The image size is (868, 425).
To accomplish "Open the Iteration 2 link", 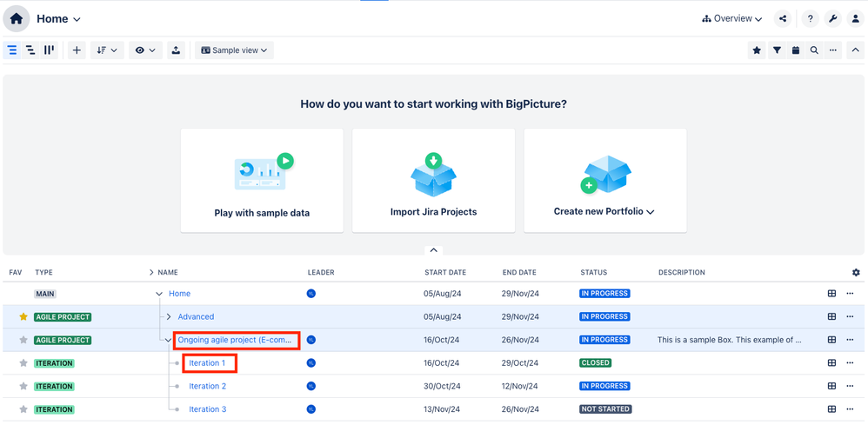I will point(208,386).
